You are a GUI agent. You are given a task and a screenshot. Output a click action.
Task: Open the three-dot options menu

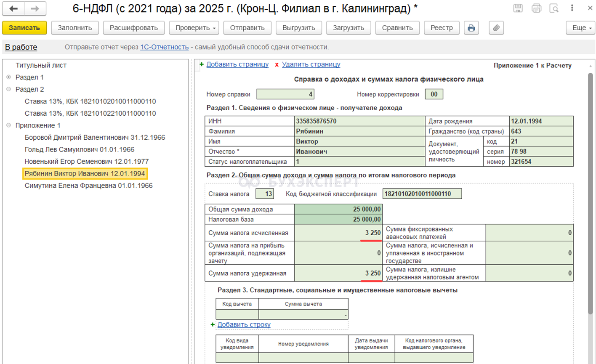point(572,8)
